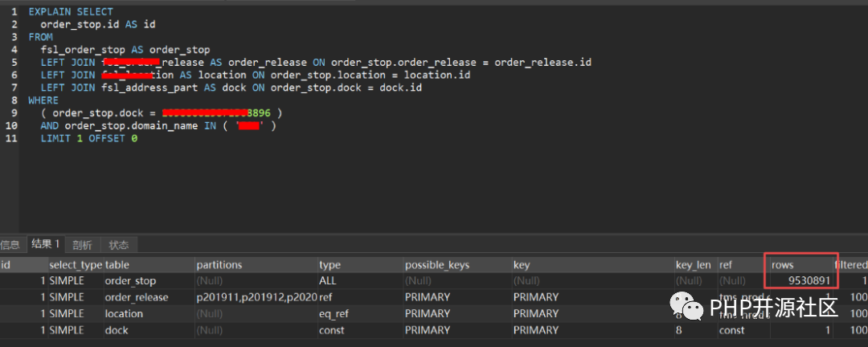Click line number 1 in the gutter
868x347 pixels.
click(x=14, y=11)
